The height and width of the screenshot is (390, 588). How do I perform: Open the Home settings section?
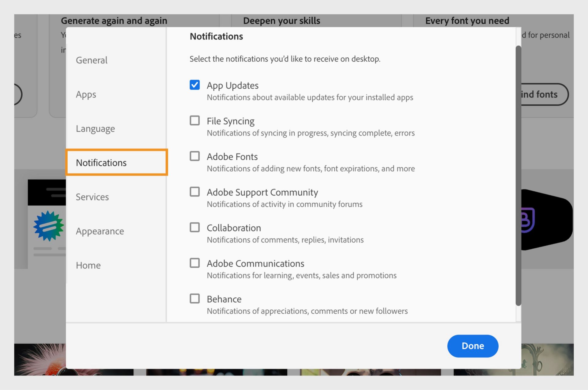[x=88, y=265]
